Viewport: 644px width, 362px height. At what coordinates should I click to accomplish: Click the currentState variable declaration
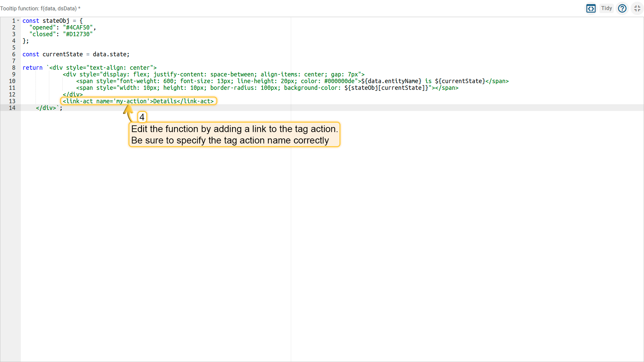pos(62,54)
